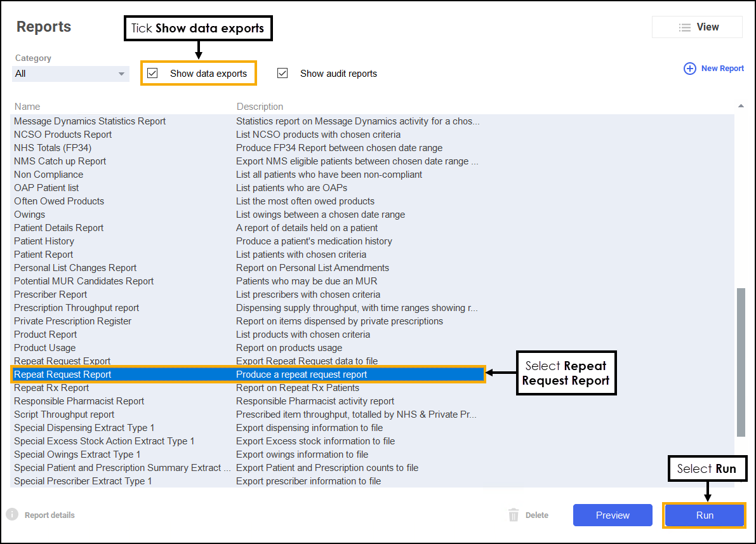The image size is (756, 544).
Task: Sort list by Name column header
Action: (27, 107)
